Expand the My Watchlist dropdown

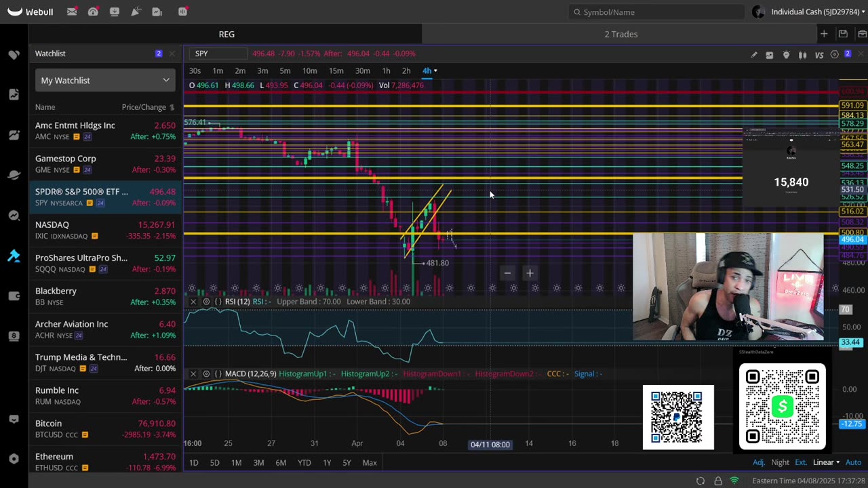click(105, 80)
